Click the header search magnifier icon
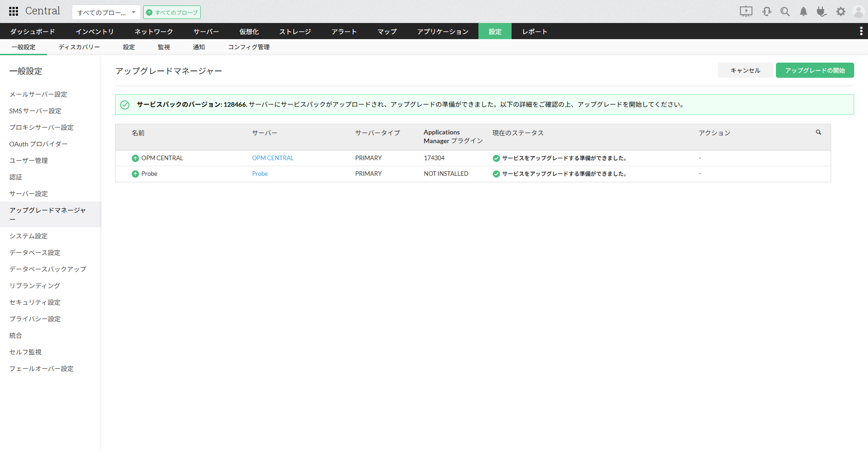 tap(785, 12)
